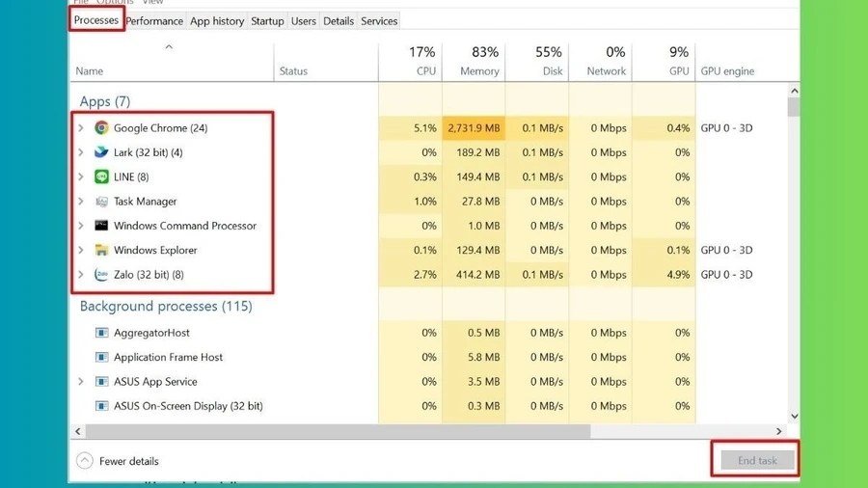Expand the ASUS App Service entry
The width and height of the screenshot is (868, 488).
pos(81,381)
